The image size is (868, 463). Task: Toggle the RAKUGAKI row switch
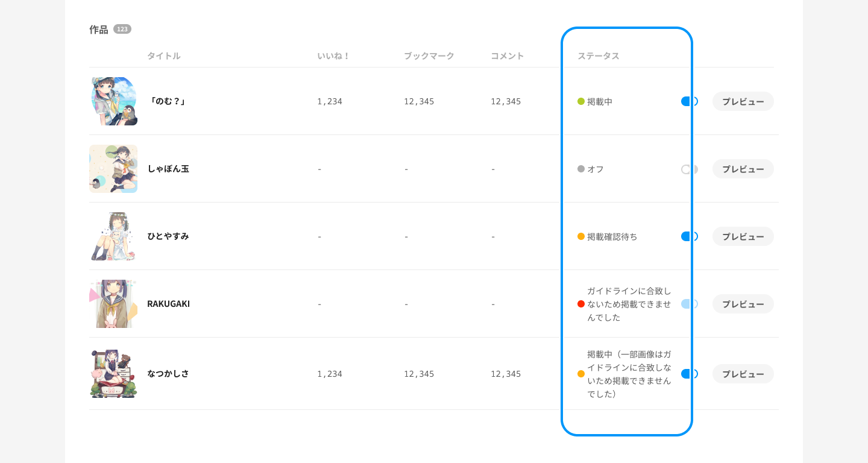(x=689, y=304)
